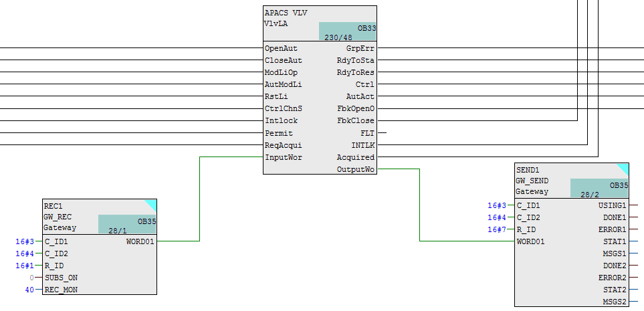This screenshot has height=311, width=644.
Task: Select the CloseAut input pin
Action: pyautogui.click(x=284, y=60)
